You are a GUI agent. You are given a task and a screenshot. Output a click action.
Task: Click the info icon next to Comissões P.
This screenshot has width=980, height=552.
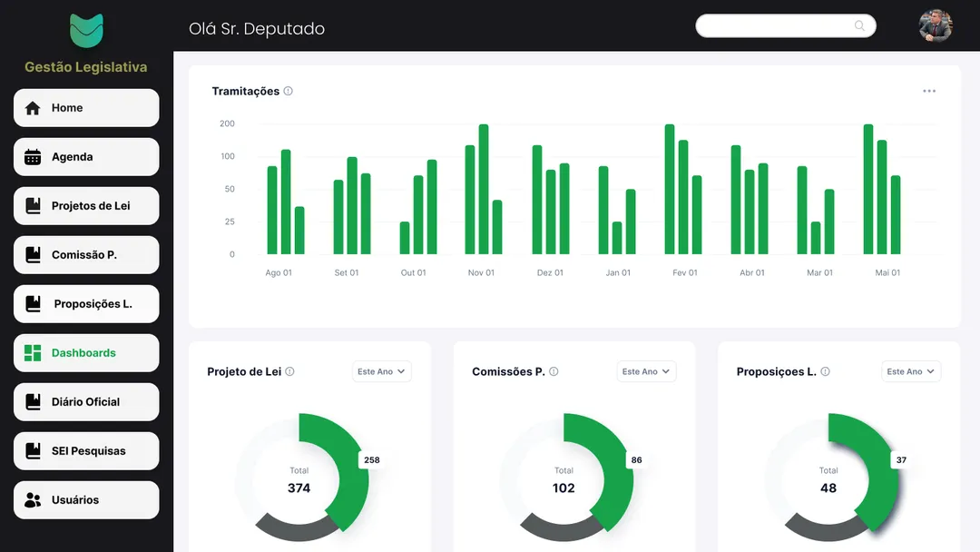[x=554, y=371]
